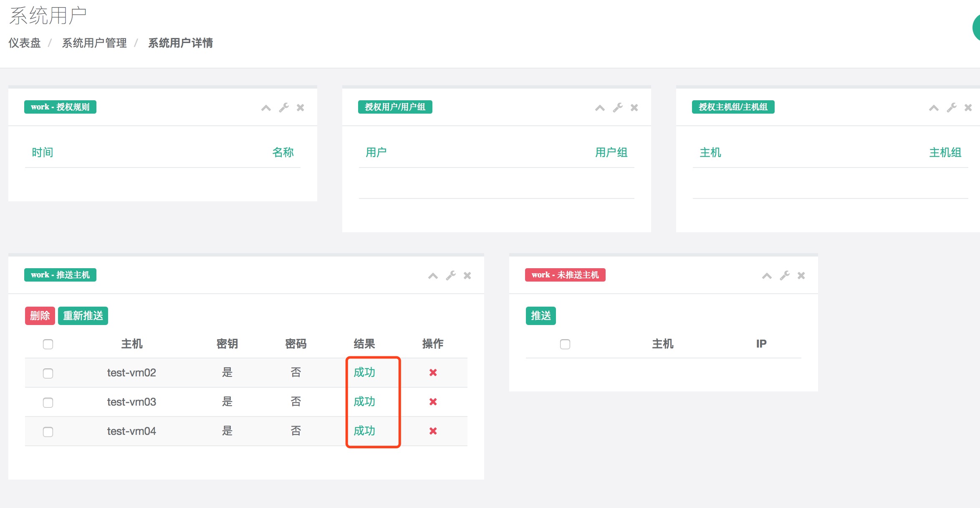Click red X for test-vm04 row
The image size is (980, 508).
click(433, 431)
